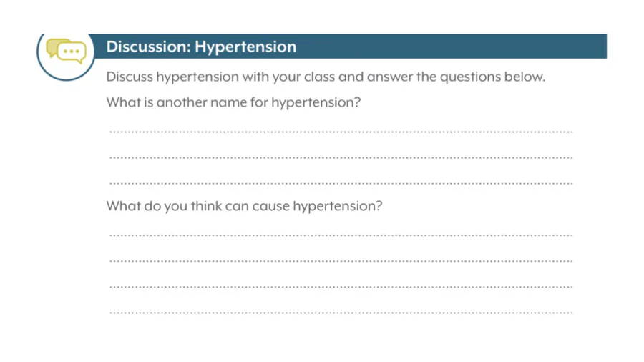
Task: Click the last answer line under the cause question
Action: click(341, 313)
